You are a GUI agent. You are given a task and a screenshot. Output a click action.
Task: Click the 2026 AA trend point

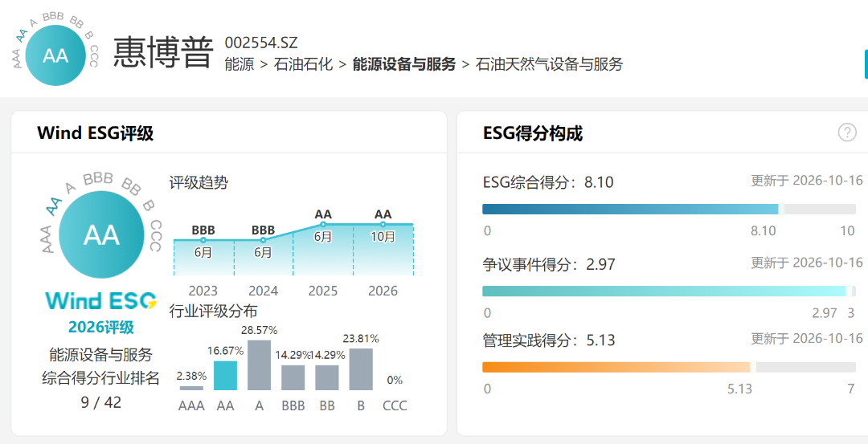click(x=383, y=225)
